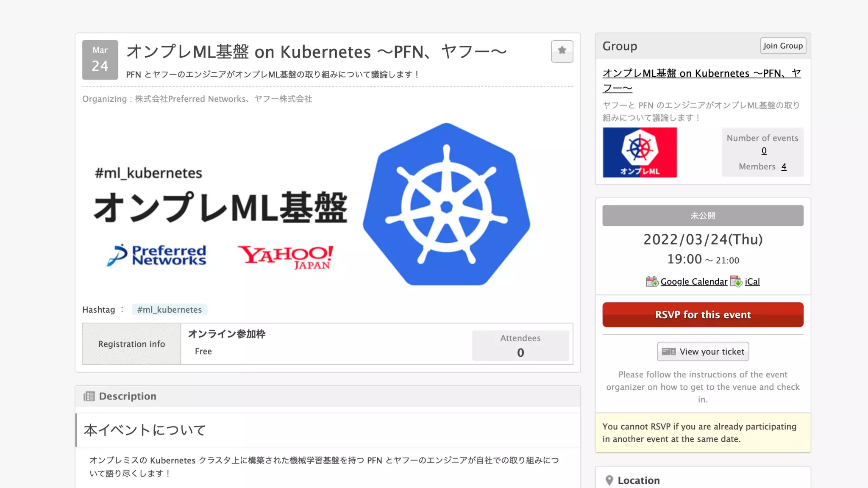Click the Google Calendar icon
The height and width of the screenshot is (488, 868).
(652, 282)
